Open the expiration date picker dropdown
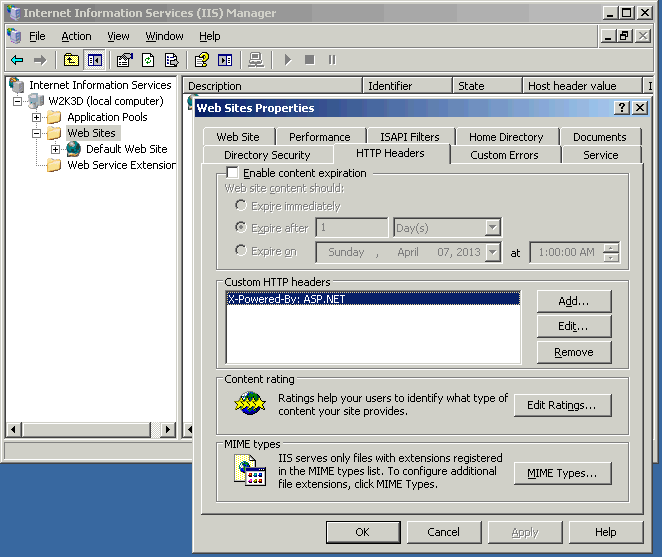This screenshot has height=557, width=662. [x=492, y=253]
